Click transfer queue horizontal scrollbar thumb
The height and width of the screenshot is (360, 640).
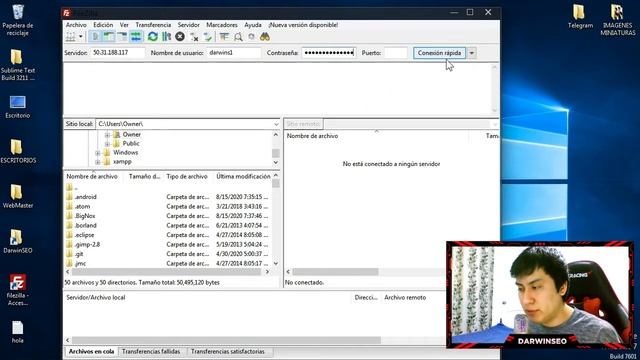(x=226, y=340)
